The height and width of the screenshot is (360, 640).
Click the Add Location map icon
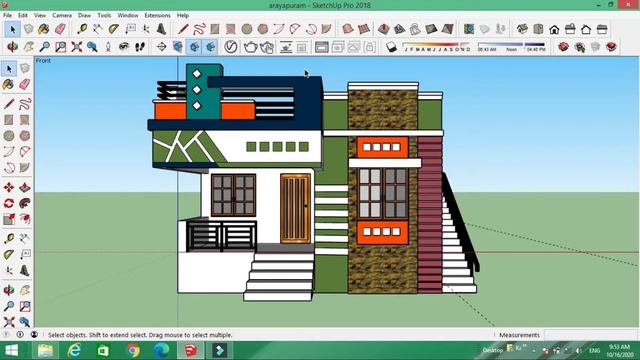click(x=469, y=29)
